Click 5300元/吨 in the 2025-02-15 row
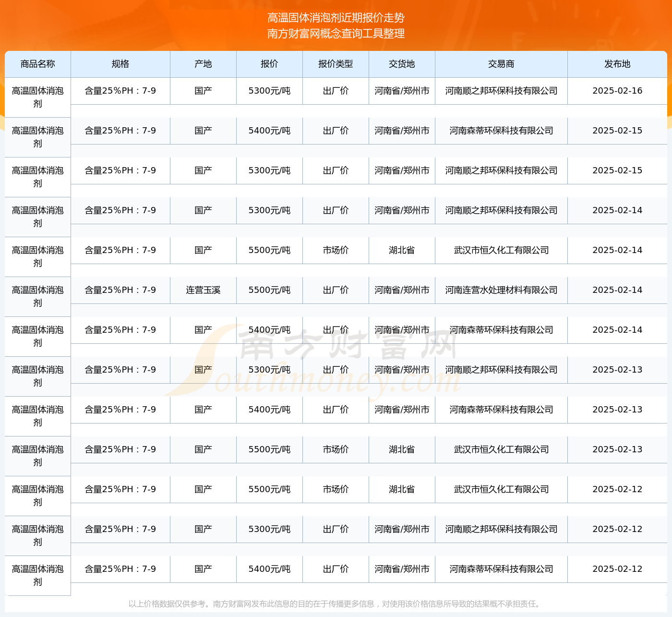Screen dimensions: 672x617 [269, 170]
